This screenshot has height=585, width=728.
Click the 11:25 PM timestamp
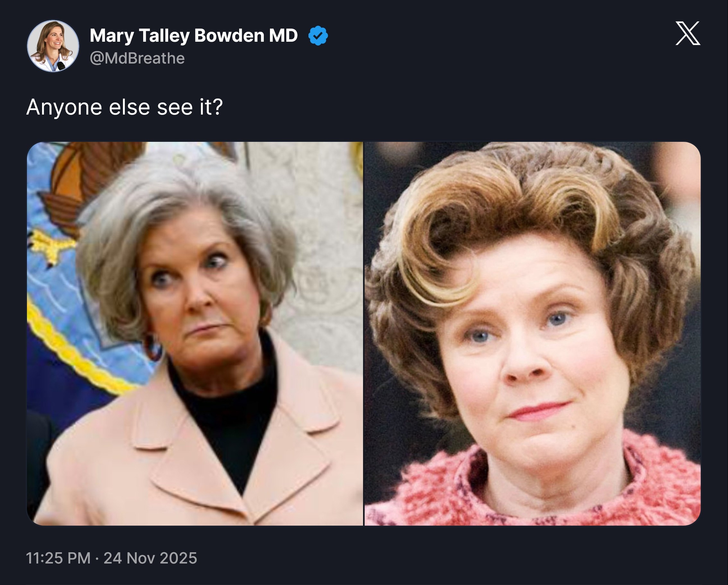[58, 558]
